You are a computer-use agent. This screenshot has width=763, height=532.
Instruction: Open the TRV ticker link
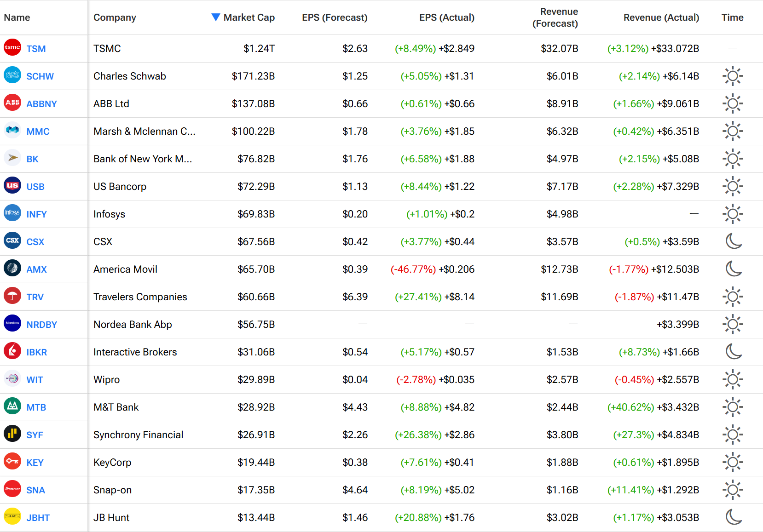(x=35, y=297)
